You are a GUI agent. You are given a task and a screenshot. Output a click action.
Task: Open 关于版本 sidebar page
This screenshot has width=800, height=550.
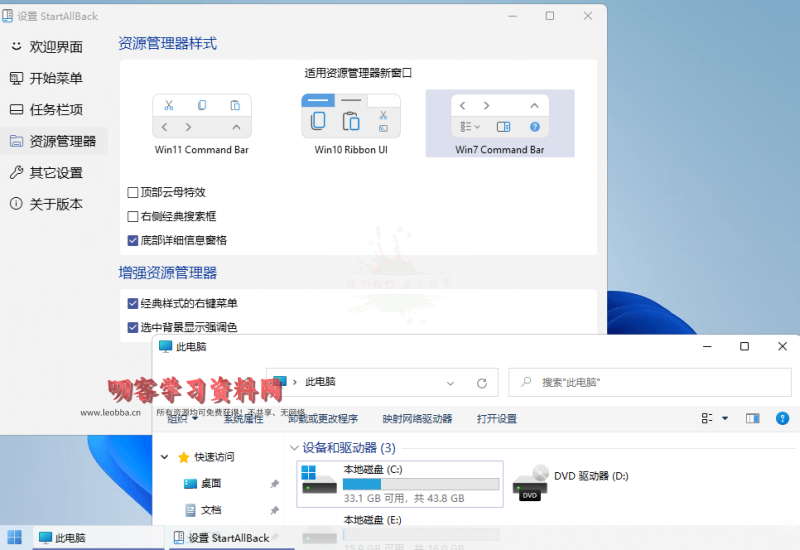pos(54,204)
